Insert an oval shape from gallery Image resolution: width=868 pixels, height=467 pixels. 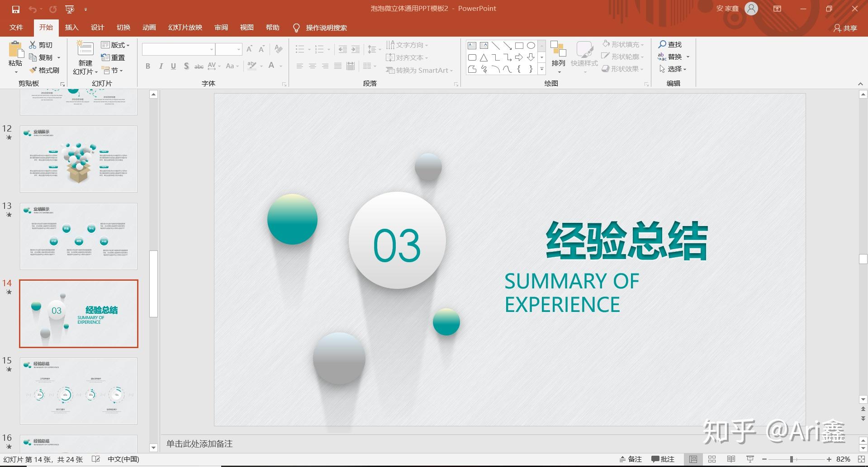(531, 46)
